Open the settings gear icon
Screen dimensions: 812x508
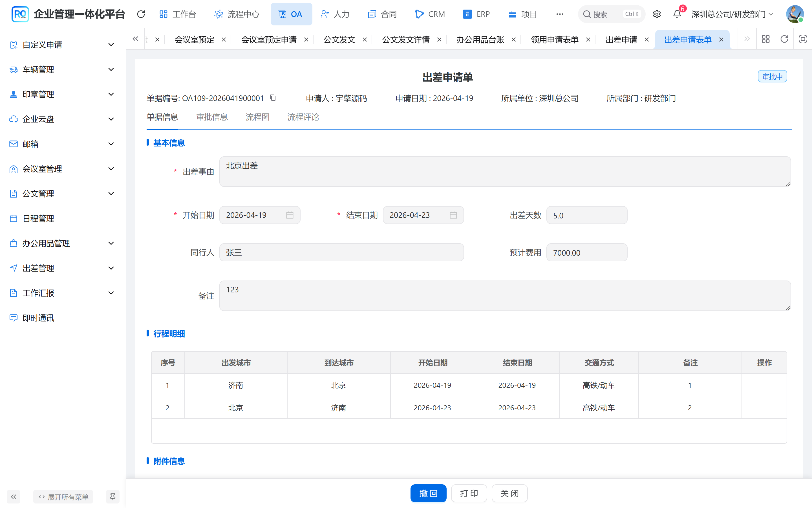657,14
